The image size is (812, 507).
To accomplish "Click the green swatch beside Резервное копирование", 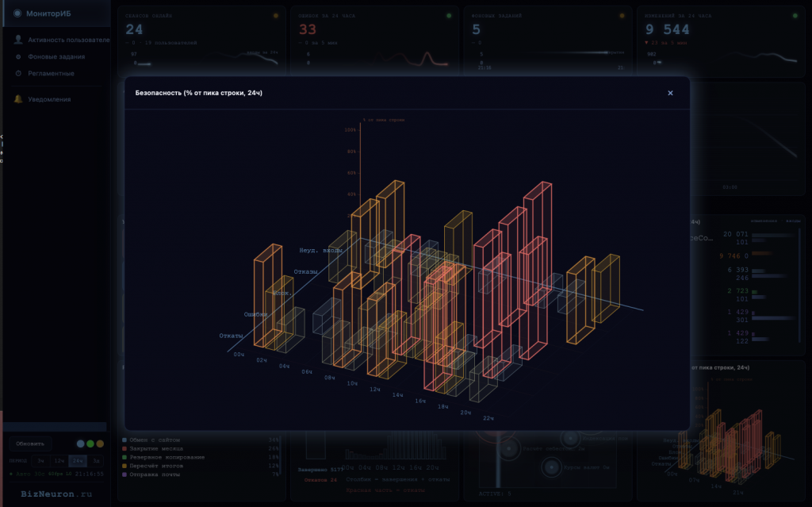I will point(124,457).
